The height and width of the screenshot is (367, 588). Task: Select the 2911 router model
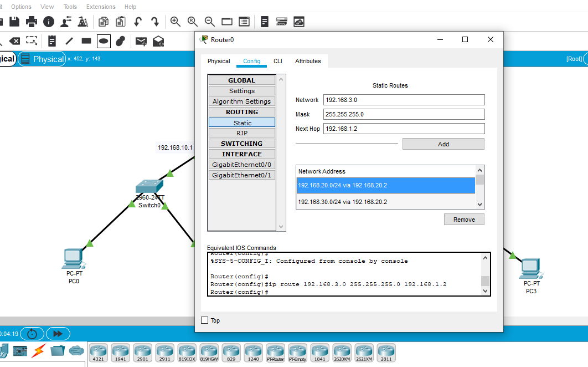pos(164,353)
